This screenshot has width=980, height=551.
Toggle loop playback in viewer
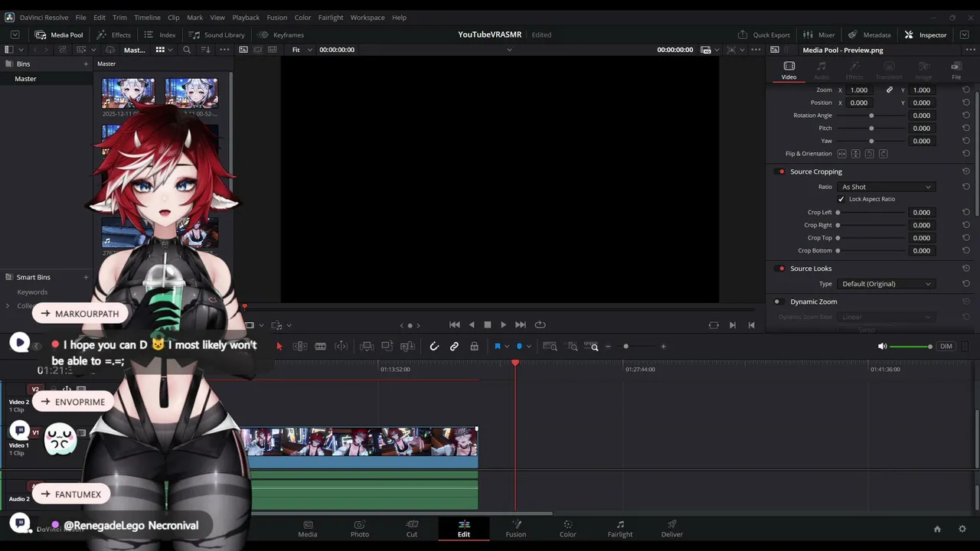click(541, 325)
